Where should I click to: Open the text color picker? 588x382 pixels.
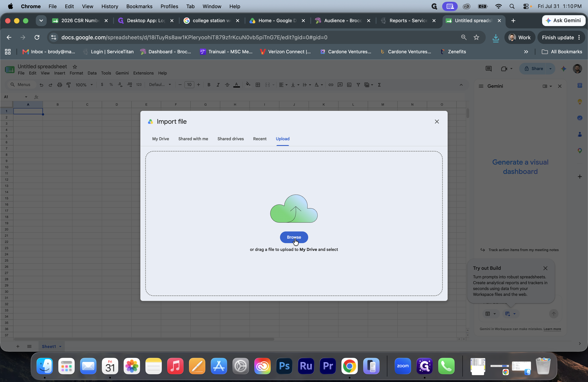click(x=236, y=85)
